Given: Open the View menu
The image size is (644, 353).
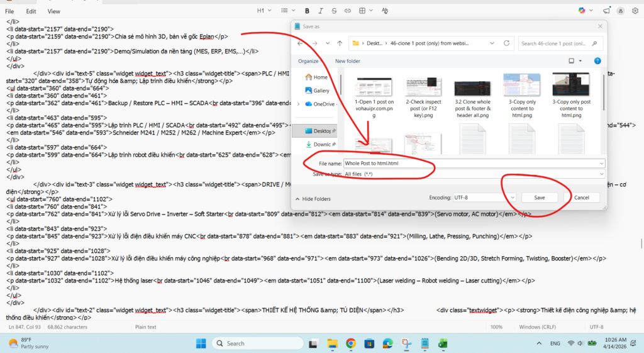Looking at the screenshot, I should [x=54, y=11].
